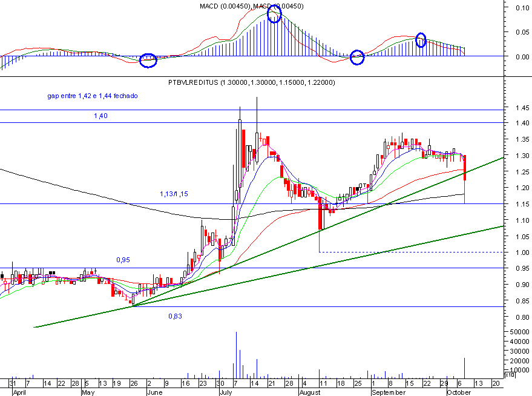
Task: Click the '1,13/1,15' support level annotation
Action: [x=174, y=194]
